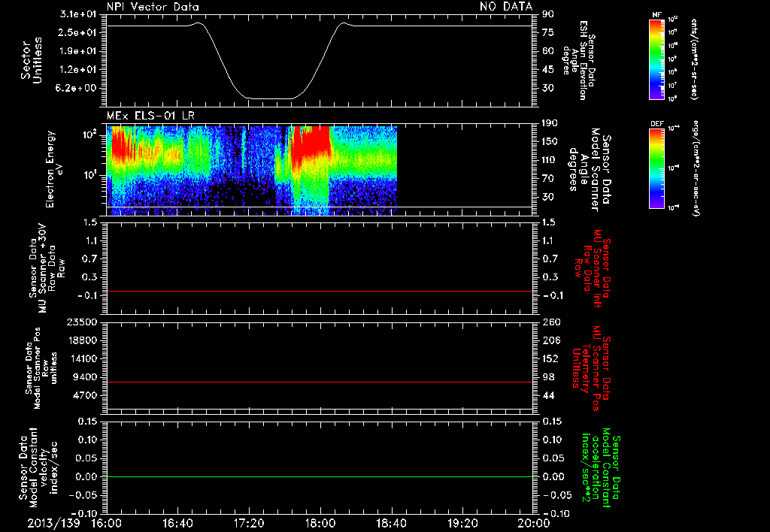The image size is (770, 532).
Task: Click the '3.1e+01' sector tick label
Action: (77, 14)
